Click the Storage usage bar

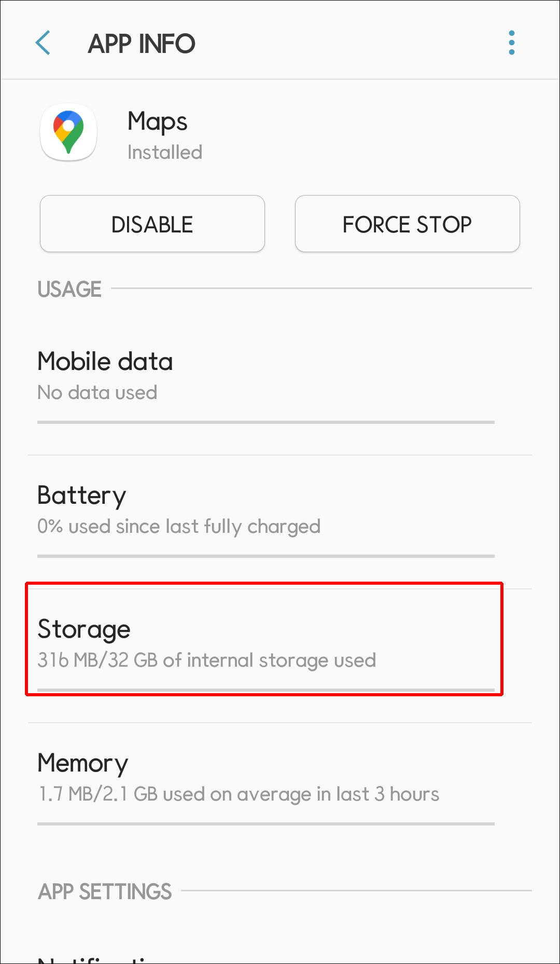pos(265,690)
